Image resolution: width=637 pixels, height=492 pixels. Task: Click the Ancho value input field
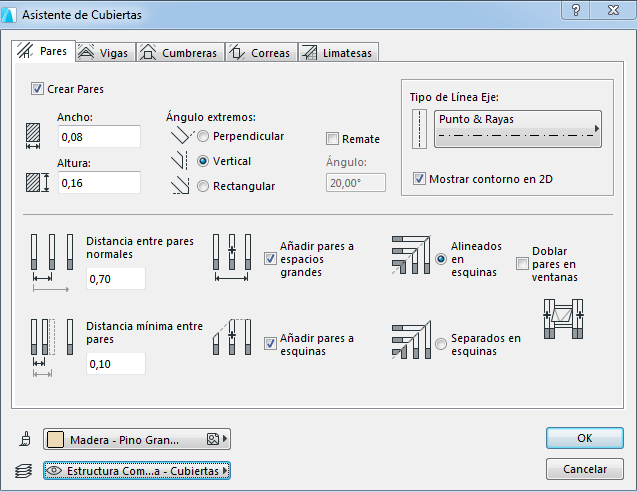point(98,136)
